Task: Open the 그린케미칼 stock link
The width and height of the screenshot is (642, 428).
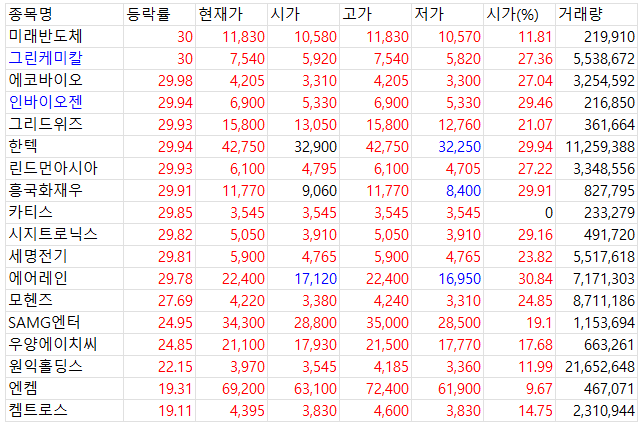Action: [45, 59]
